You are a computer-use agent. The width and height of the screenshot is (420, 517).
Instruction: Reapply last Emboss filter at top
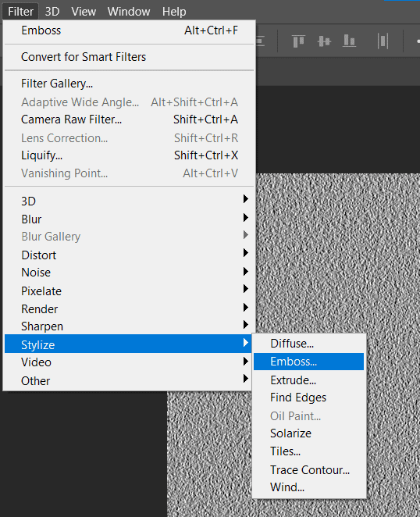(x=130, y=30)
